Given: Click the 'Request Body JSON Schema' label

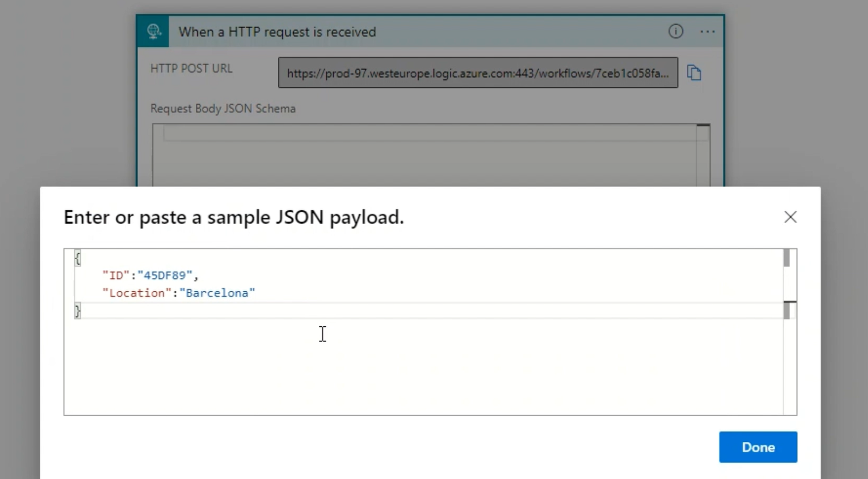Looking at the screenshot, I should click(223, 109).
